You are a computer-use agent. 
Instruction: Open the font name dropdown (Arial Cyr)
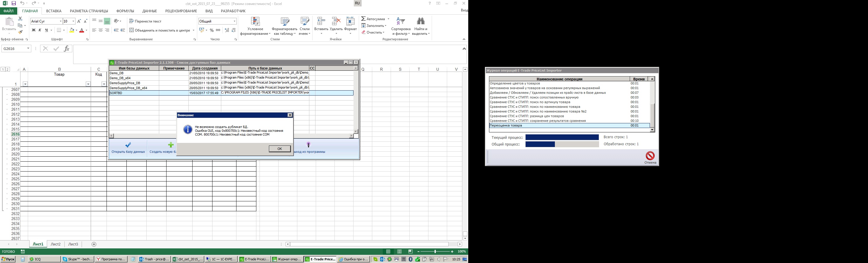point(61,21)
